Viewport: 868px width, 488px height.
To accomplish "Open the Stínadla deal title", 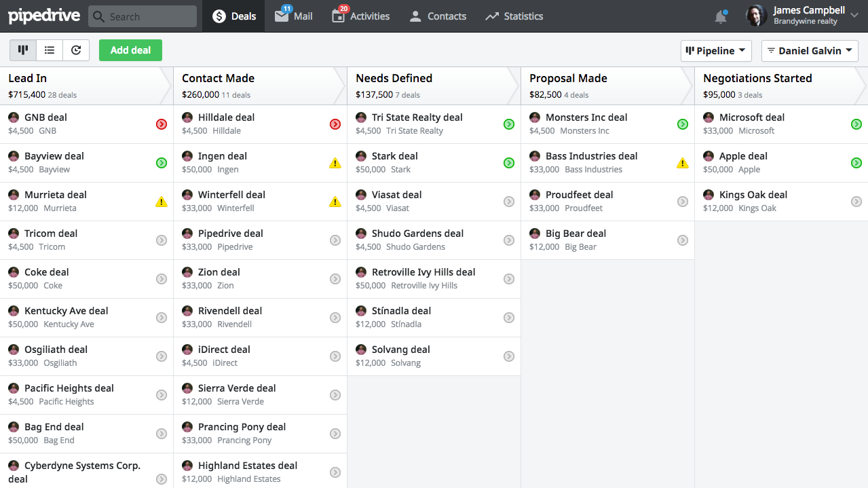I will [402, 311].
